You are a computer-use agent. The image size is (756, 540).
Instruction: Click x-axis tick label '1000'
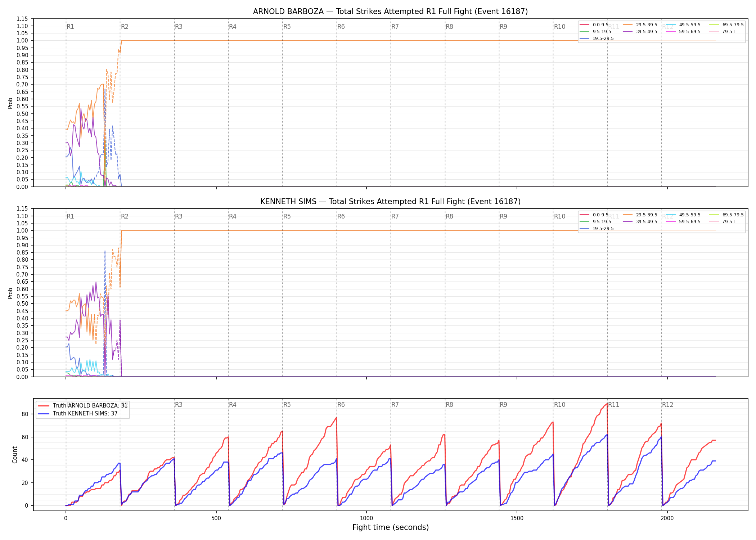(x=366, y=518)
